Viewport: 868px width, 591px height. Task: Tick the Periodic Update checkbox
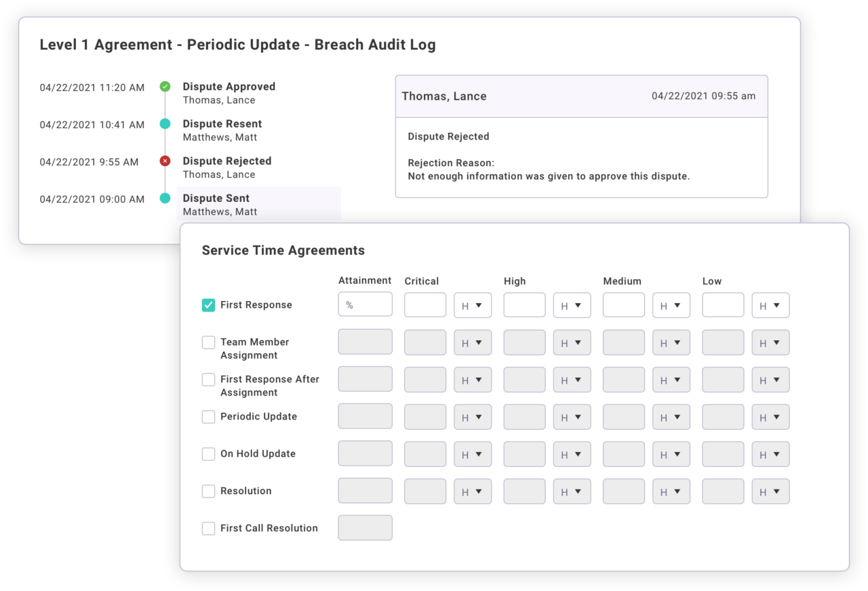[x=208, y=417]
